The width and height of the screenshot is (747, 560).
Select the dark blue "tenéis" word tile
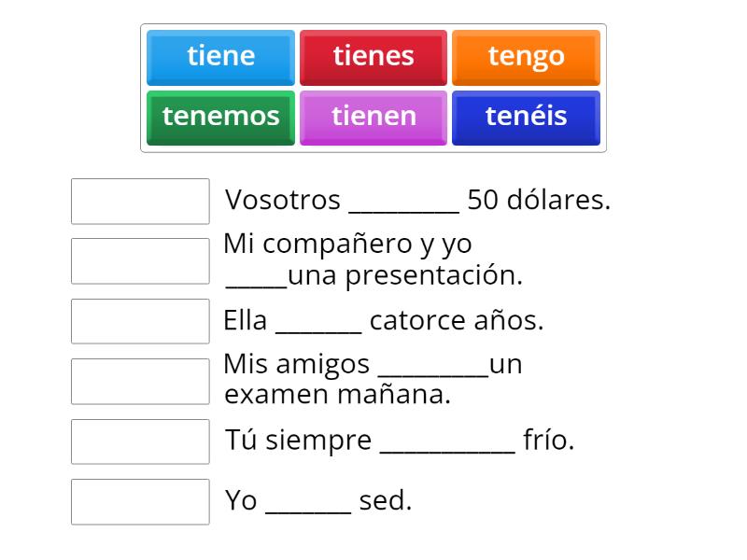[527, 117]
